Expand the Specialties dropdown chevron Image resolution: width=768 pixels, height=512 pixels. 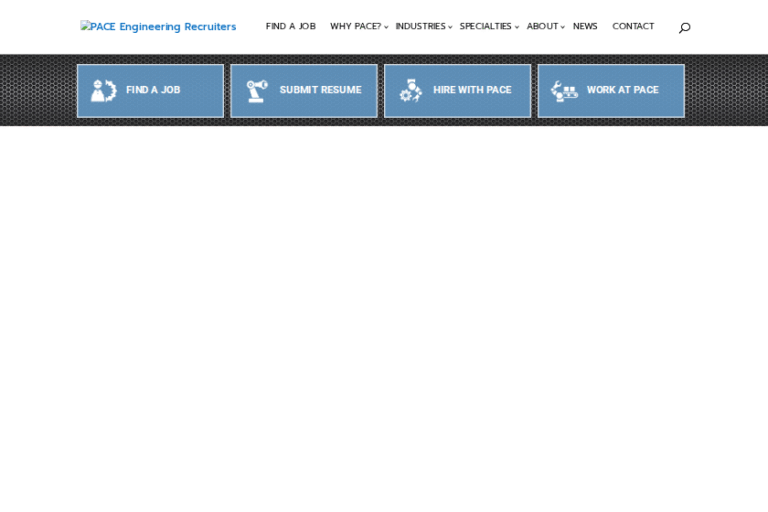[517, 28]
